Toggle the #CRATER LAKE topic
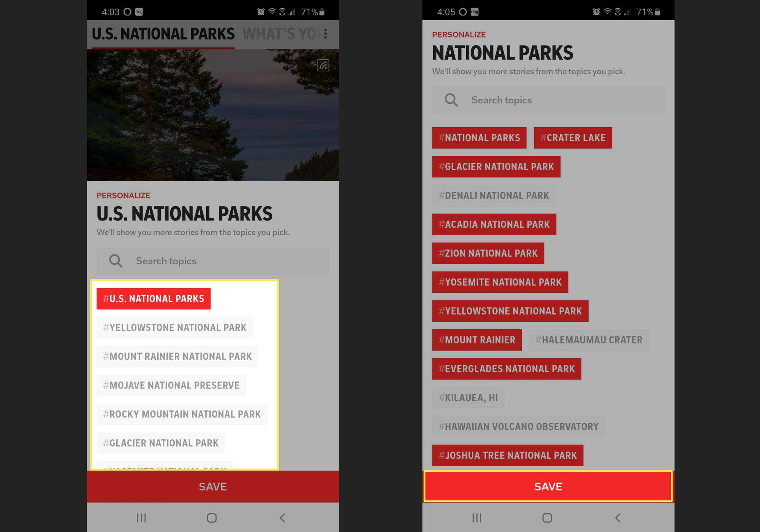760x532 pixels. point(573,137)
